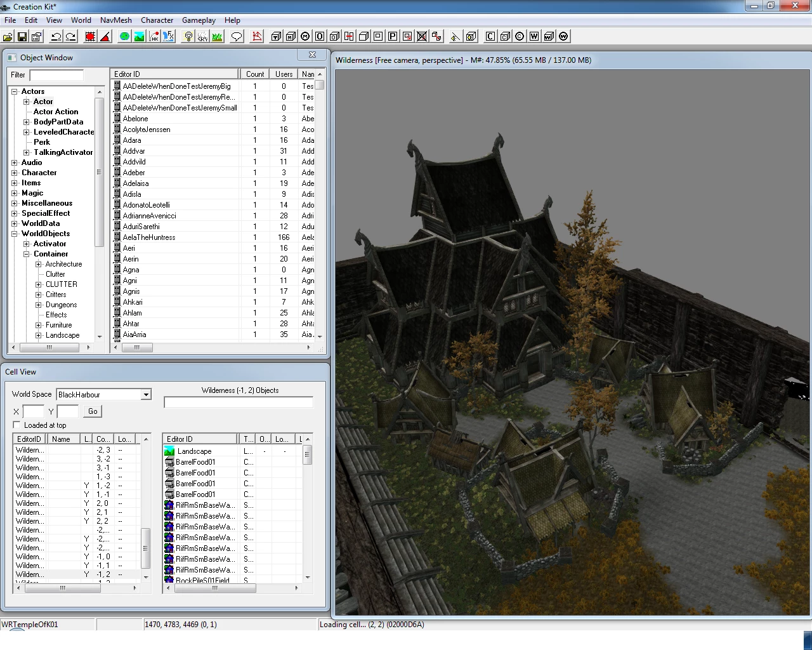812x650 pixels.
Task: Select AelaTheHuntress in the object list
Action: (149, 237)
